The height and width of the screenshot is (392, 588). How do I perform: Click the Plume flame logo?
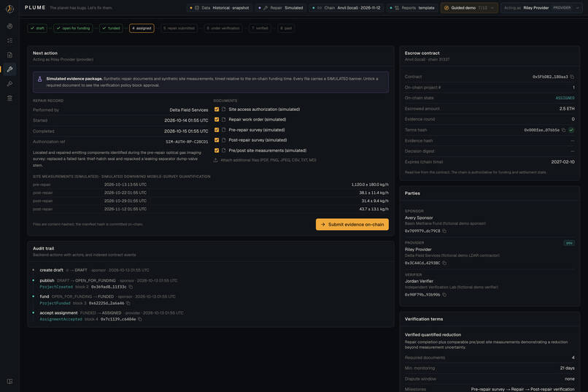click(x=9, y=8)
